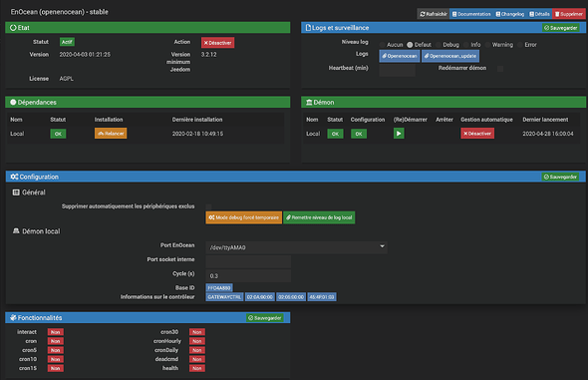Click the Etat power icon
This screenshot has width=588, height=380.
tap(13, 28)
